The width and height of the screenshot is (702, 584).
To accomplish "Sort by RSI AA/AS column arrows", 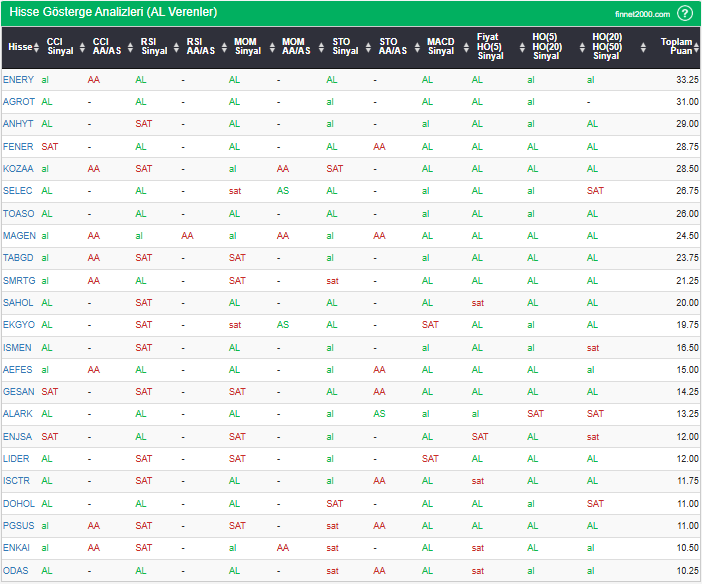I will click(224, 47).
